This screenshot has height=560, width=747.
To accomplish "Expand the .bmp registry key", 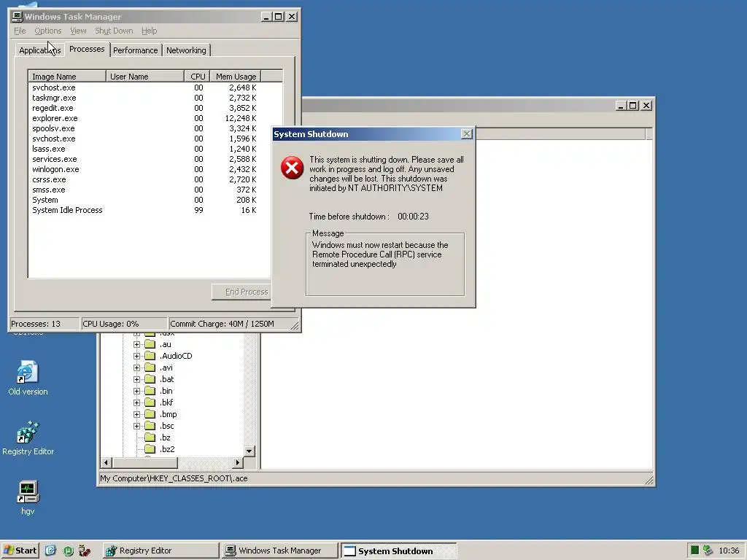I will tap(136, 414).
